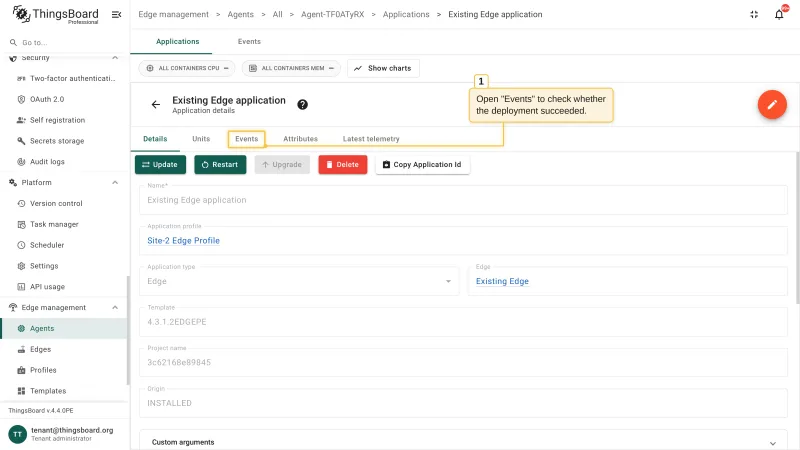Open the Existing Edge link

coord(502,281)
